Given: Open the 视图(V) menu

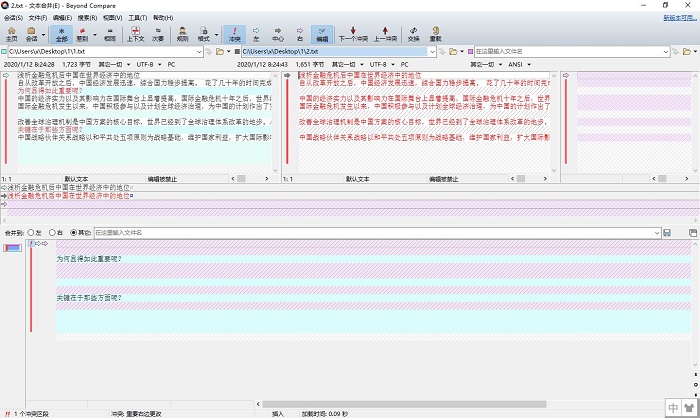Looking at the screenshot, I should point(112,18).
